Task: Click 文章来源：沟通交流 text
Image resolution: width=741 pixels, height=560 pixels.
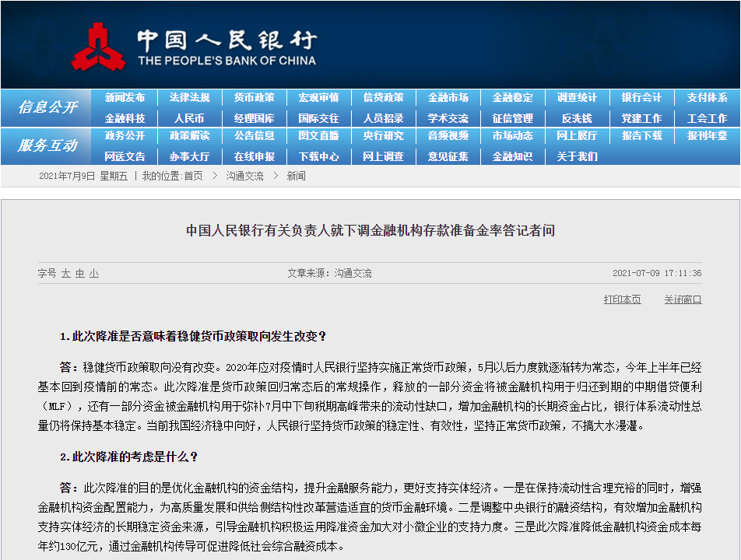Action: [x=329, y=274]
